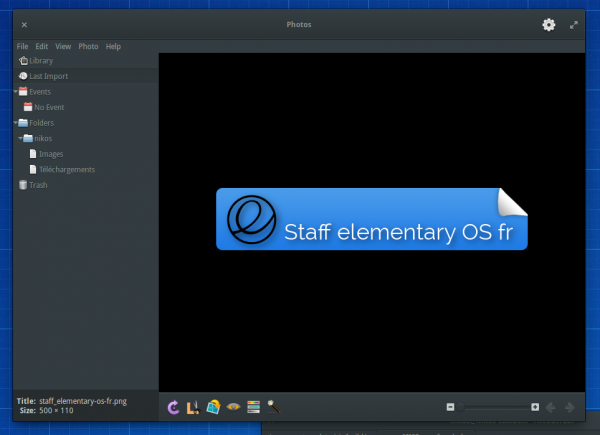The height and width of the screenshot is (435, 600).
Task: Collapse the Events tree section
Action: tap(16, 91)
